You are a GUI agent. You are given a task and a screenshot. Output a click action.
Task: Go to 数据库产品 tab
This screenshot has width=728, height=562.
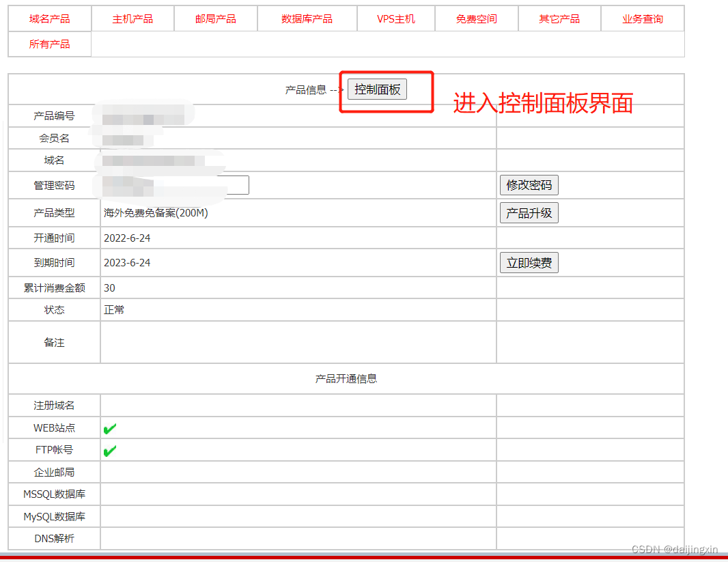[307, 19]
